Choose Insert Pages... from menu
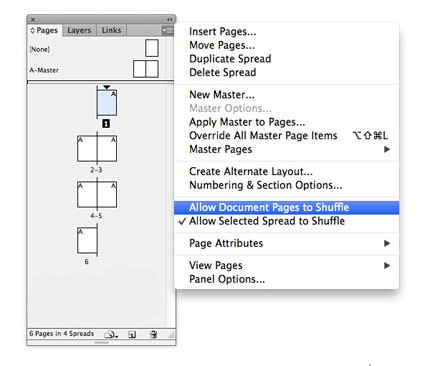The height and width of the screenshot is (366, 430). [286, 31]
